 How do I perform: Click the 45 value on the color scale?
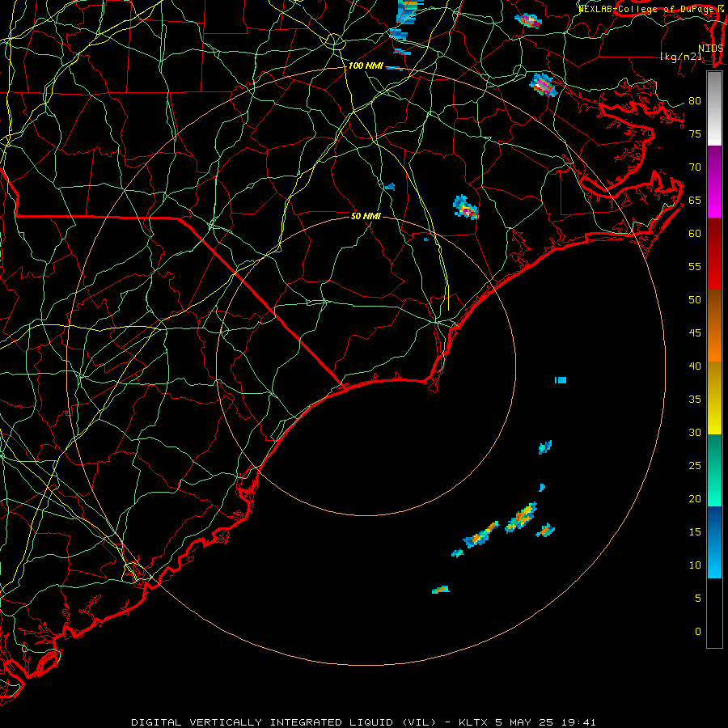point(695,333)
